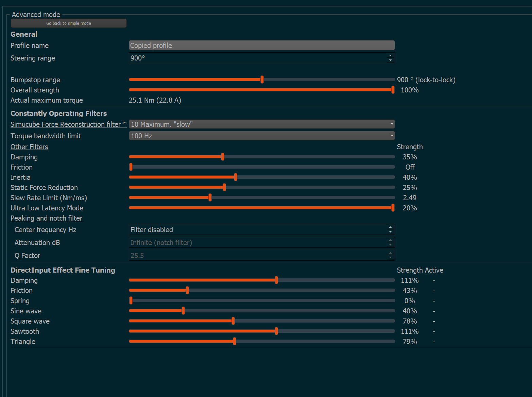Click the Other Filters Damping 35% value
This screenshot has width=532, height=397.
(x=410, y=157)
